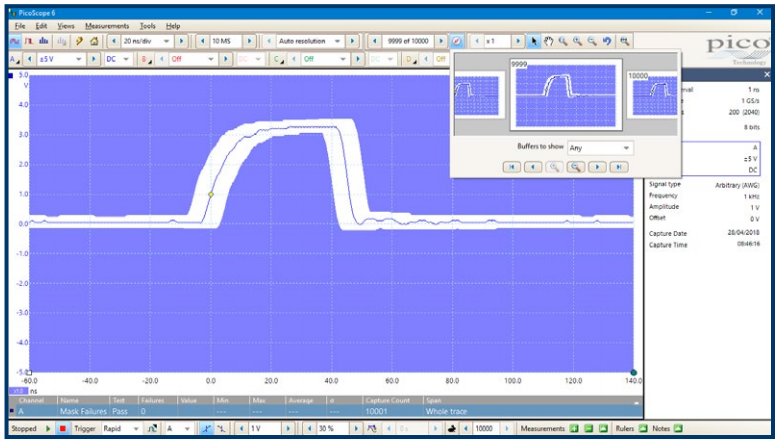Click the 1 V trigger threshold field

pyautogui.click(x=265, y=428)
